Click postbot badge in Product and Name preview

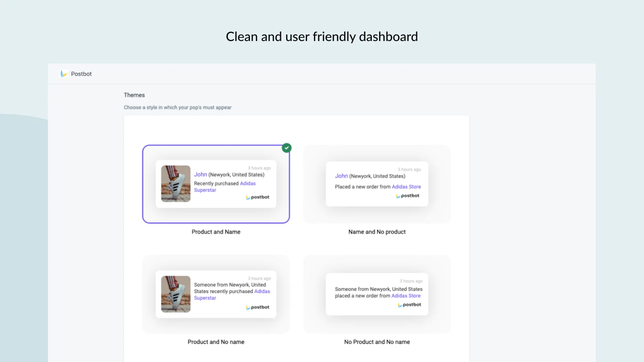pos(258,197)
